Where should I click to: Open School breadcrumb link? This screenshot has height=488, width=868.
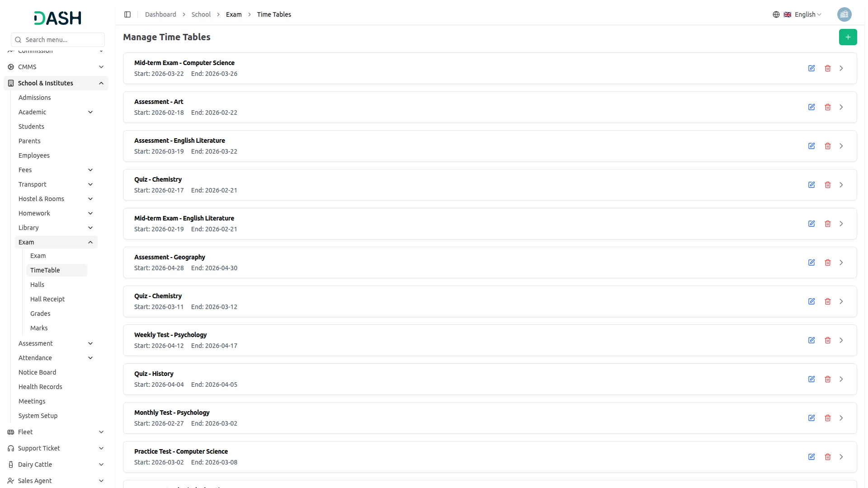[x=201, y=14]
